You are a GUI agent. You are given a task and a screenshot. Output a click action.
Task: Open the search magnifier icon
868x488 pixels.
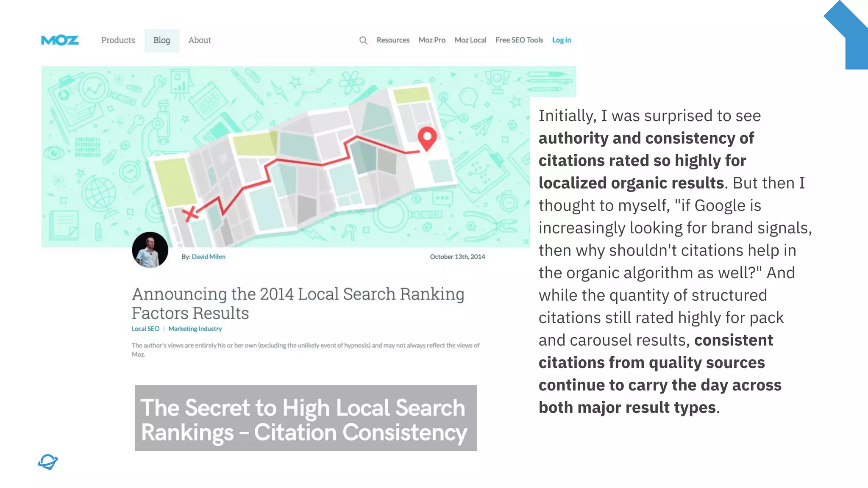(363, 40)
